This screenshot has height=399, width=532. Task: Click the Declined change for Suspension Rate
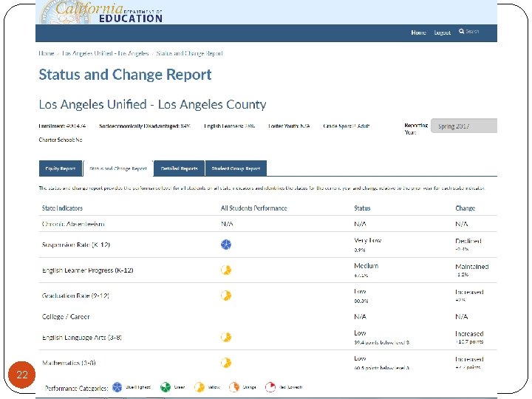click(468, 241)
